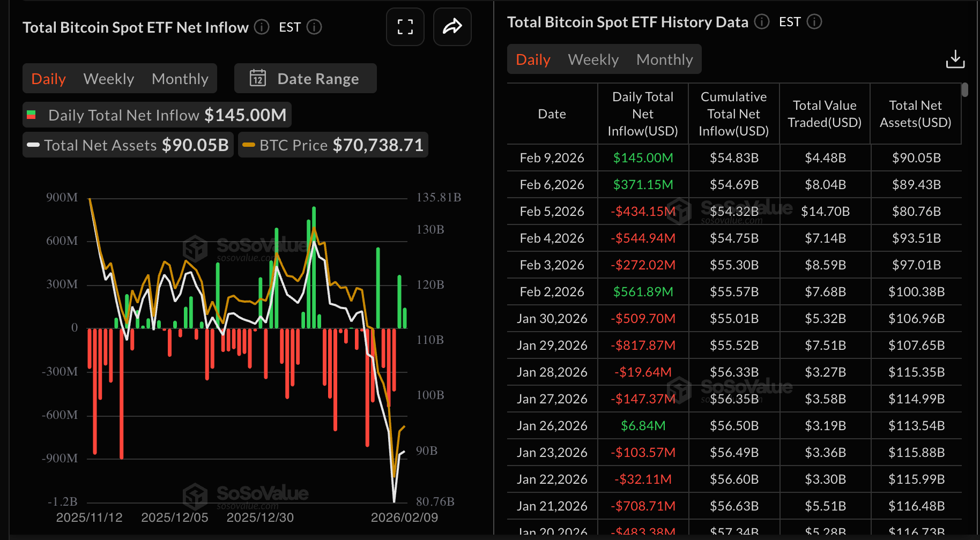This screenshot has height=540, width=980.
Task: Open info icon beside History Data title
Action: click(762, 21)
